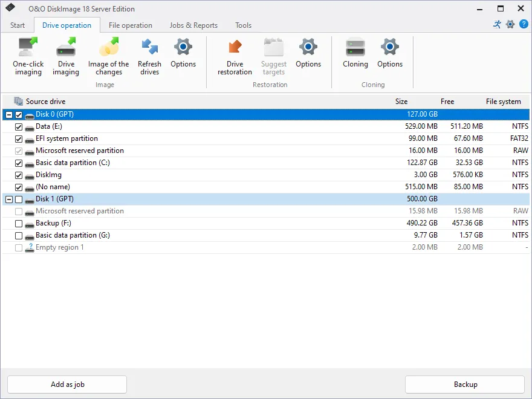This screenshot has width=532, height=399.
Task: Refresh drives list
Action: (150, 56)
